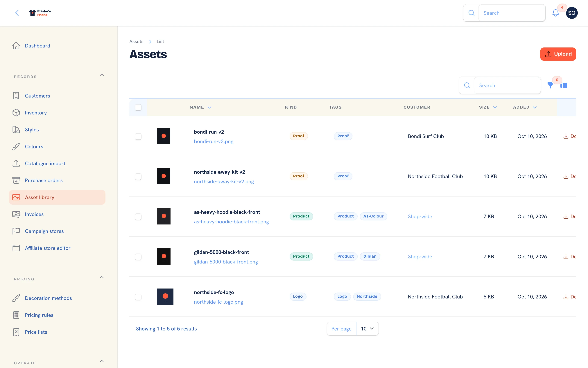Click the Purchase orders inbox icon

(16, 180)
